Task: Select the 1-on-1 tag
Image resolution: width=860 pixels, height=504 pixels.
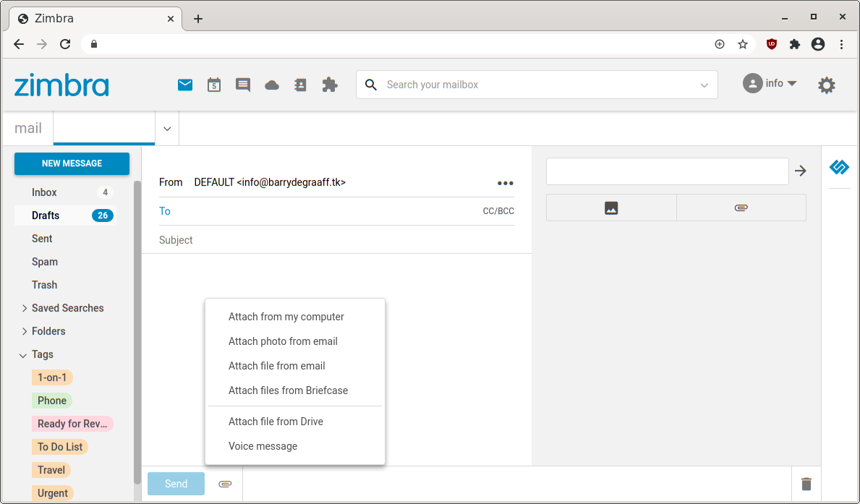Action: tap(52, 377)
